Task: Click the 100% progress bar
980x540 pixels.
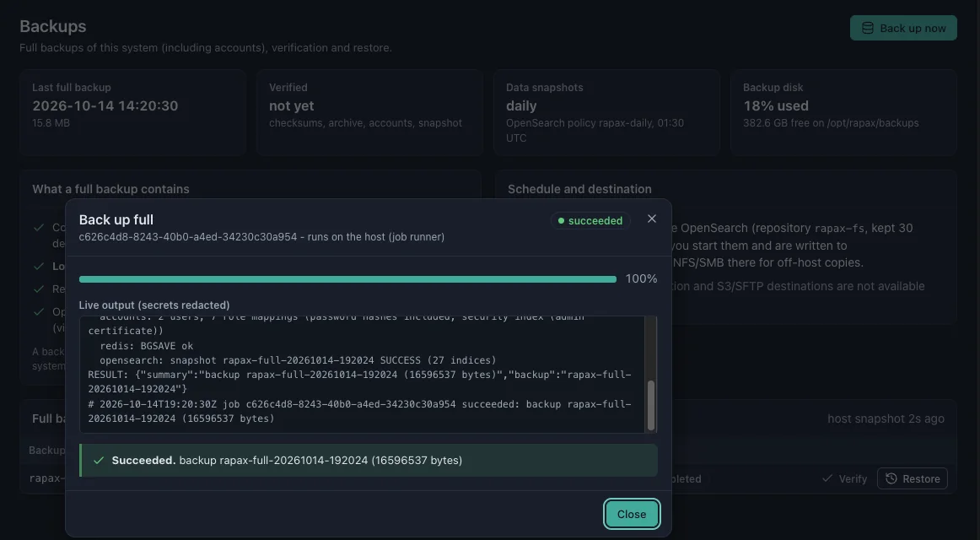Action: 347,278
